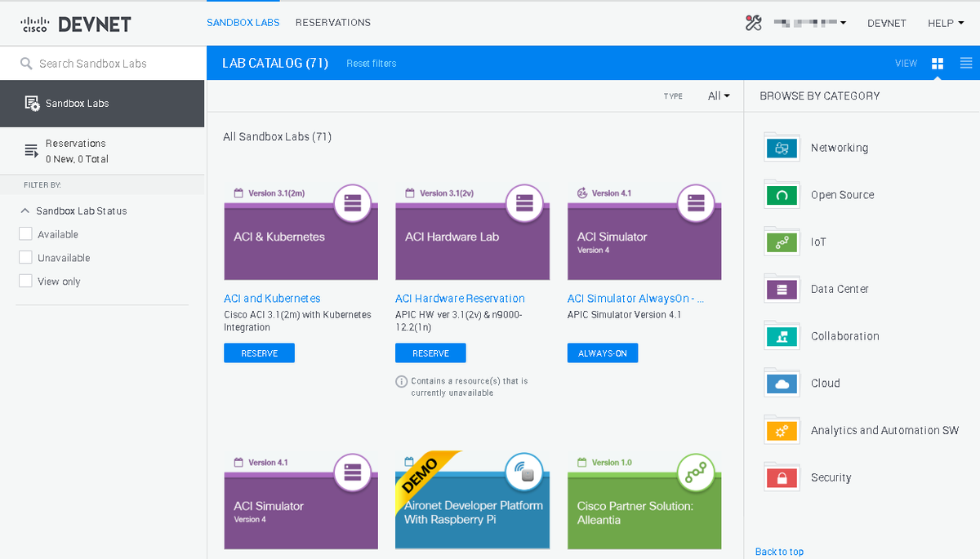This screenshot has width=980, height=559.
Task: Click the ALWAYS-ON button for ACI Simulator
Action: (603, 353)
